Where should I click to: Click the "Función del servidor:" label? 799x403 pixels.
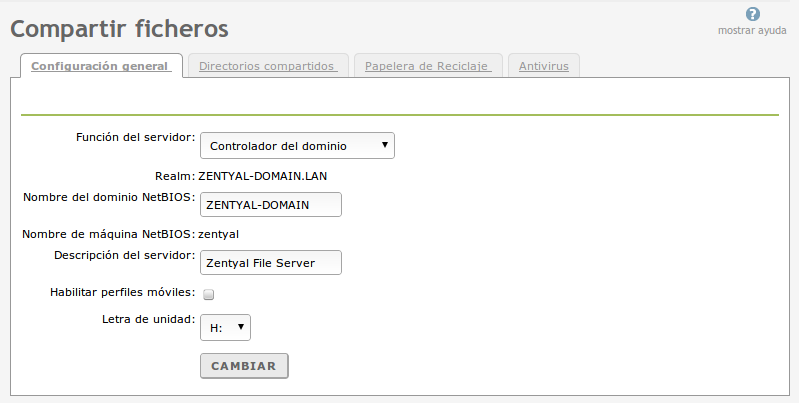[135, 137]
